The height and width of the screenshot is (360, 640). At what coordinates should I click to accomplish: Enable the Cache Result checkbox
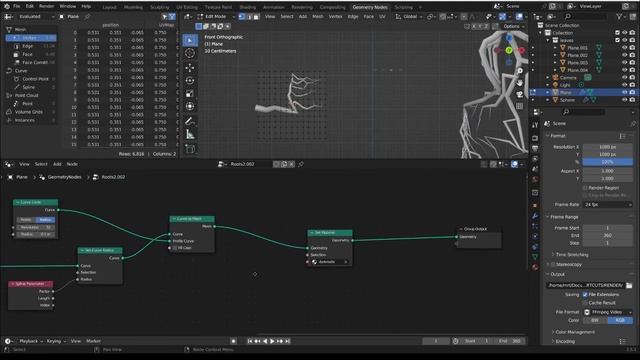click(585, 303)
